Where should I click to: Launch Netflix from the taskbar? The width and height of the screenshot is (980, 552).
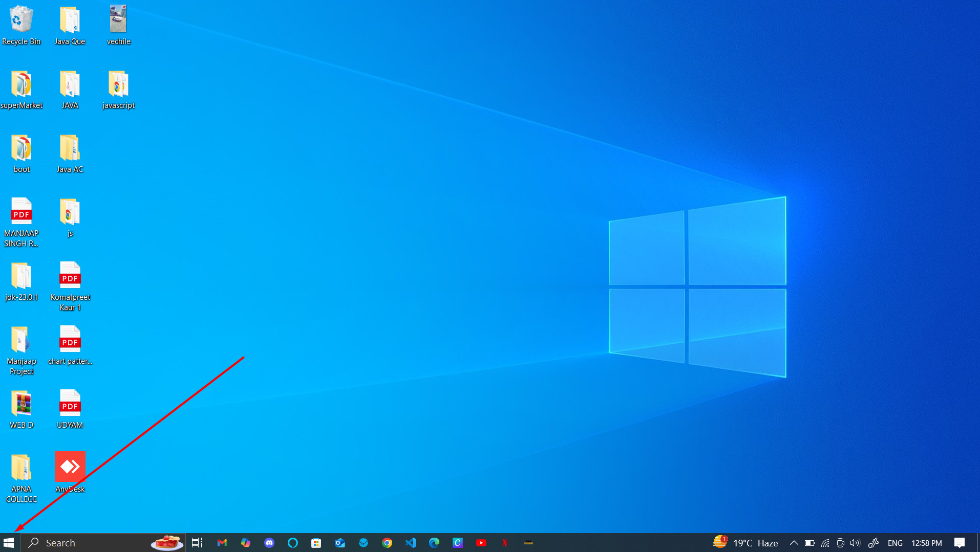(505, 543)
